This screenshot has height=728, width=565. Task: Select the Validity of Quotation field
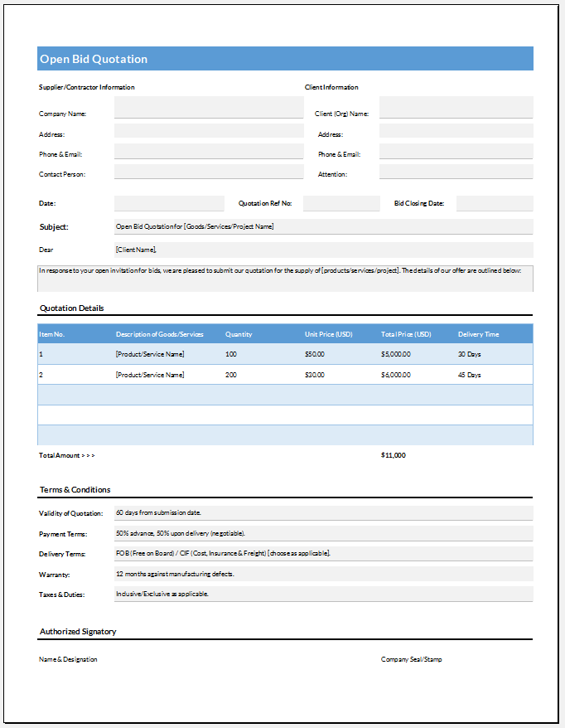coord(323,513)
